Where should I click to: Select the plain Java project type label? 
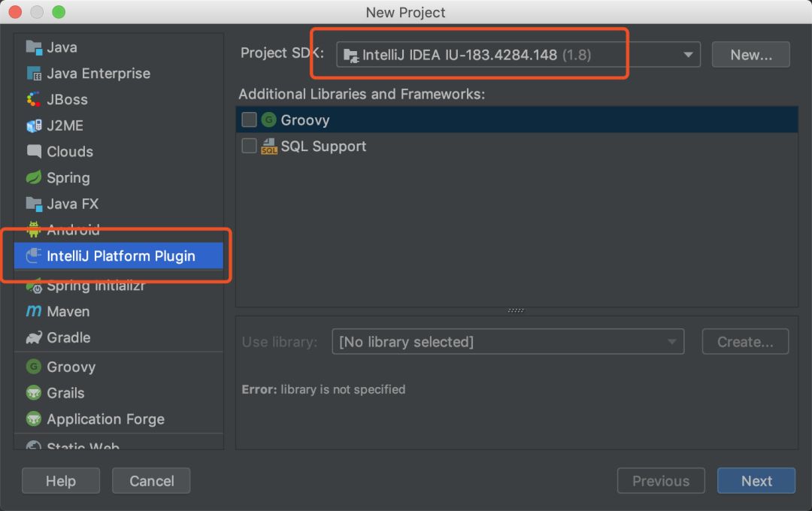tap(62, 47)
